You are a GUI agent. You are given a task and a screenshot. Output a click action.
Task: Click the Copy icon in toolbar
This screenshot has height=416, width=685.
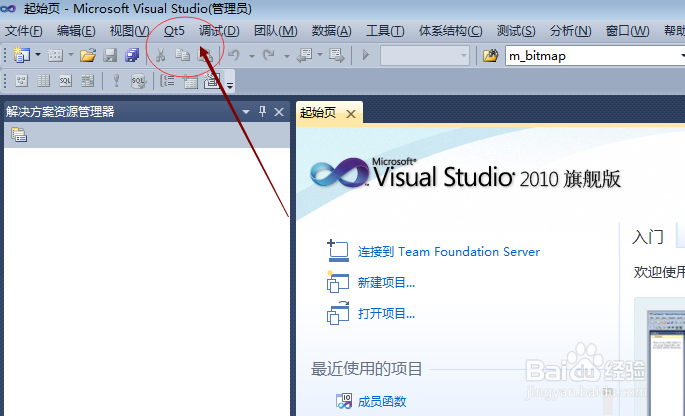[x=182, y=55]
